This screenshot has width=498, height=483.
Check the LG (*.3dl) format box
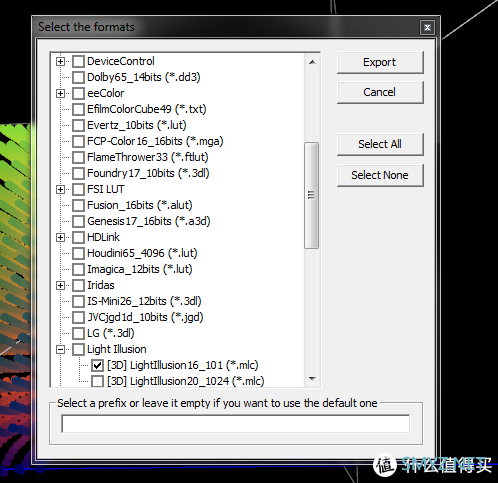[x=78, y=333]
